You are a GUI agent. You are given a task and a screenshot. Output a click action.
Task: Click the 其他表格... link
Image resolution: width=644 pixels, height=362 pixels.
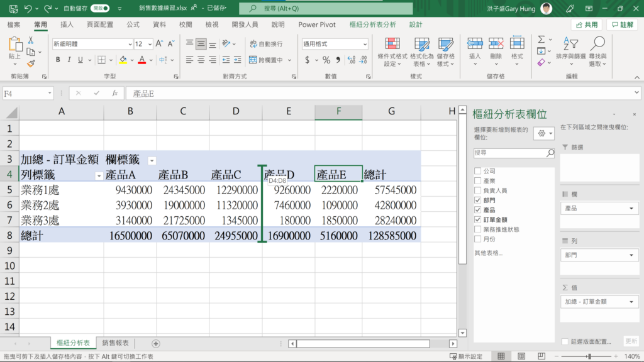tap(488, 253)
